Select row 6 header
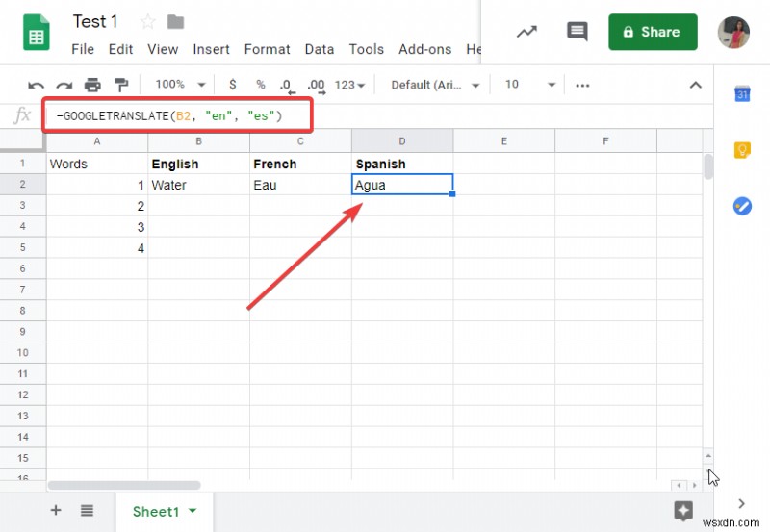The width and height of the screenshot is (770, 532). coord(22,268)
